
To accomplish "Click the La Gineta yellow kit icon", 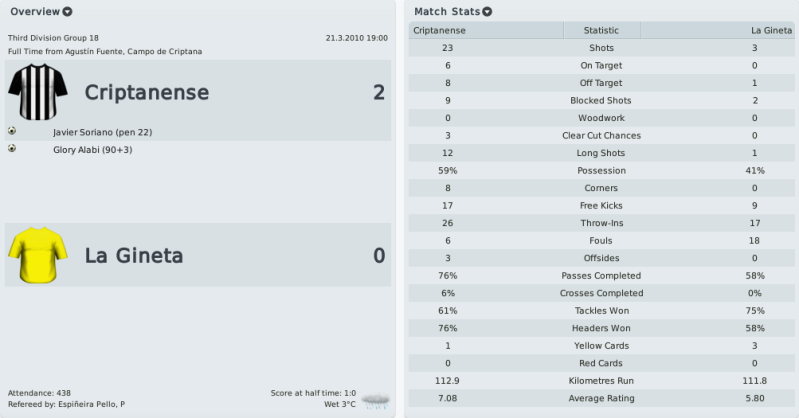I will point(38,254).
